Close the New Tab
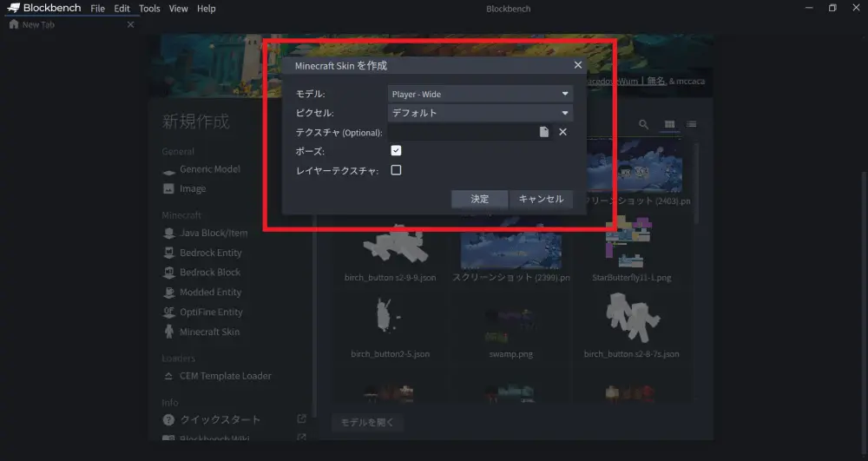This screenshot has width=868, height=461. coord(130,24)
